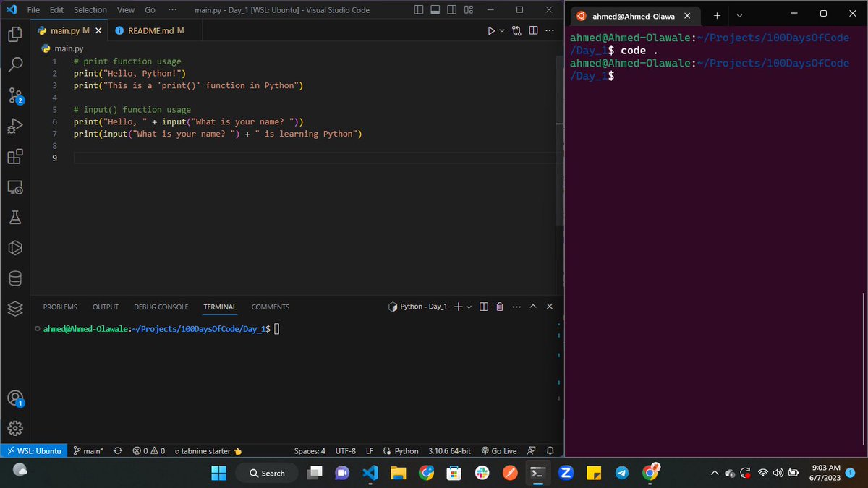Open the Selection menu
The width and height of the screenshot is (868, 488).
(x=90, y=10)
